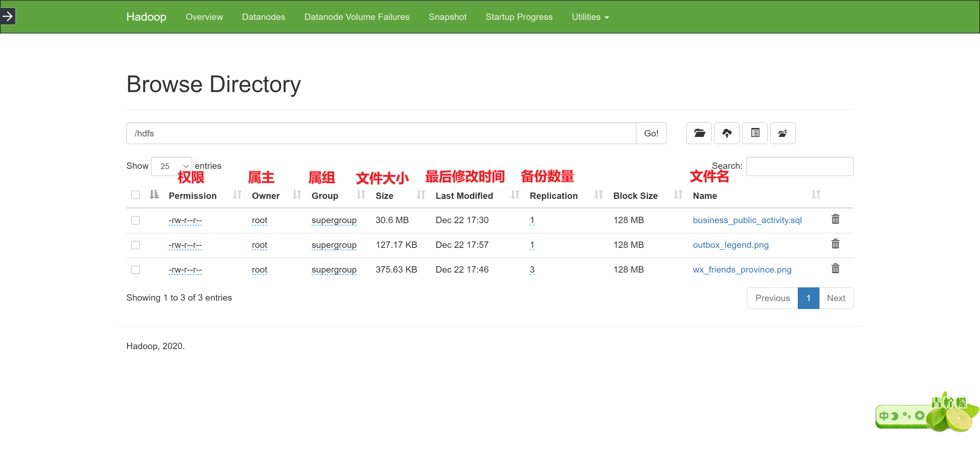Check the box for business_public_activity.sql row
The image size is (980, 460).
click(x=136, y=220)
